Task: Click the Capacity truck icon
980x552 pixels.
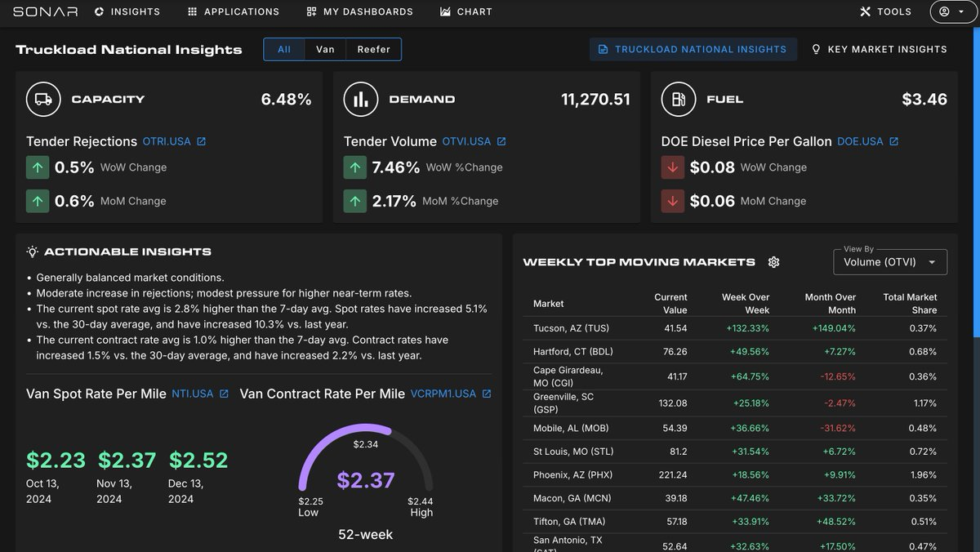Action: point(43,99)
